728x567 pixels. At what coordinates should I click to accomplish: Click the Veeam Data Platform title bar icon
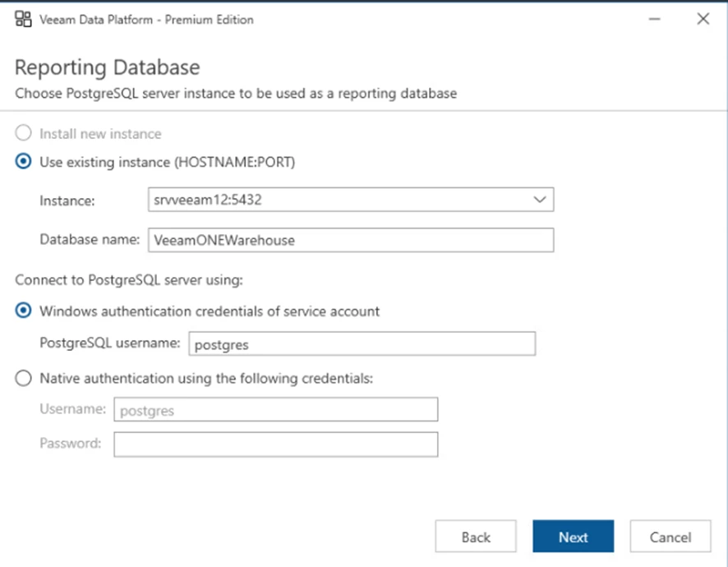coord(22,20)
